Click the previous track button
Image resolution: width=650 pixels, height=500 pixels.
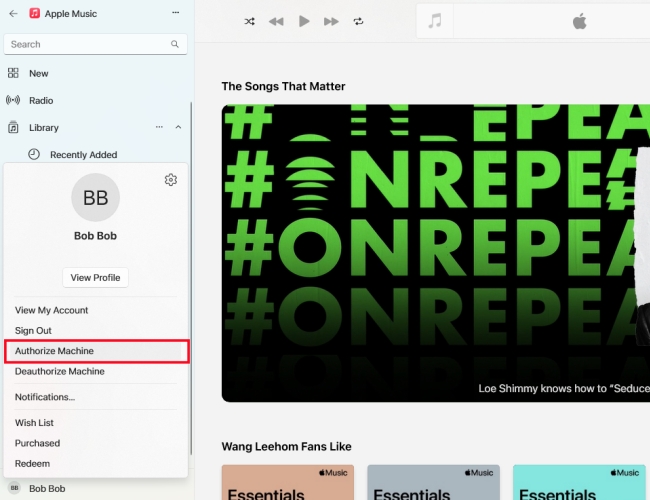pos(276,22)
